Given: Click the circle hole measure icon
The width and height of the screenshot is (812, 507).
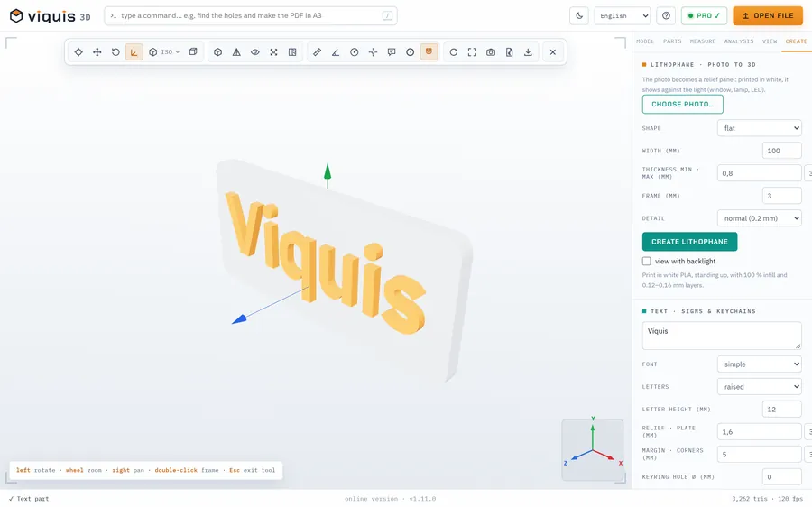Looking at the screenshot, I should click(x=411, y=51).
